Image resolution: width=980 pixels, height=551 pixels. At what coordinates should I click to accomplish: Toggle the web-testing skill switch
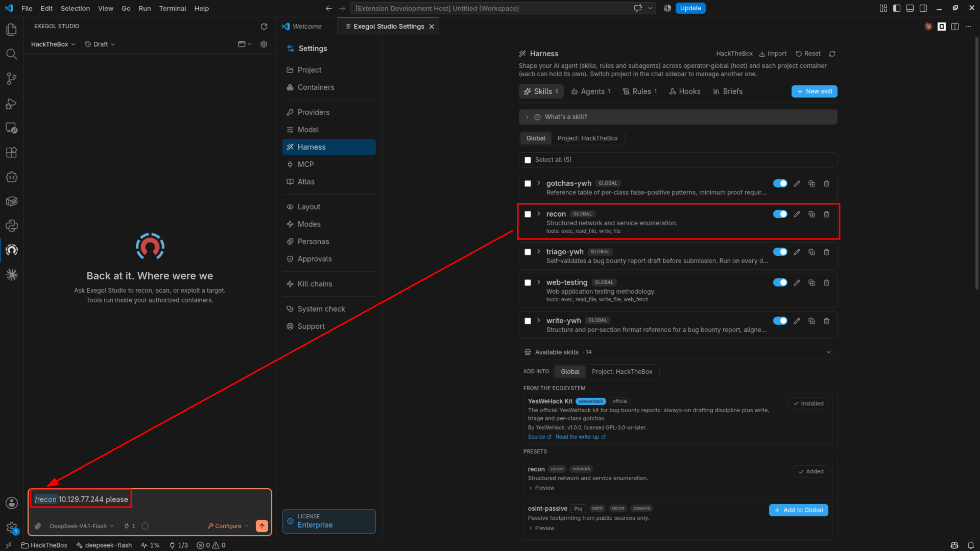click(780, 282)
